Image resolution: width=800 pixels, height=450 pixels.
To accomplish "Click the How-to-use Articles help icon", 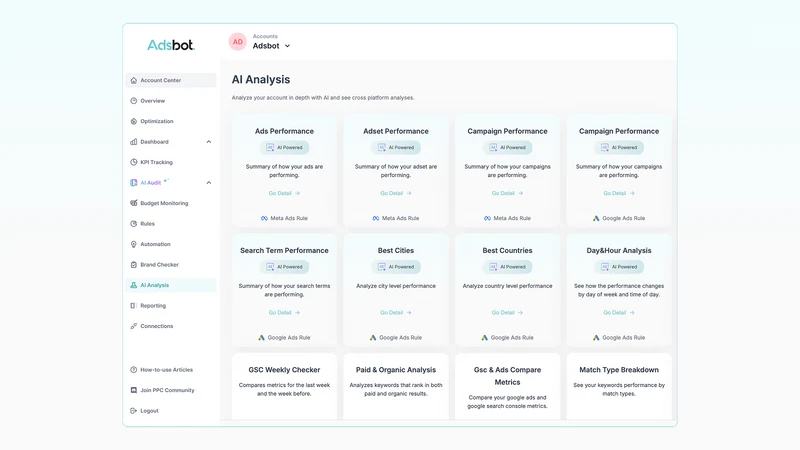I will 134,370.
